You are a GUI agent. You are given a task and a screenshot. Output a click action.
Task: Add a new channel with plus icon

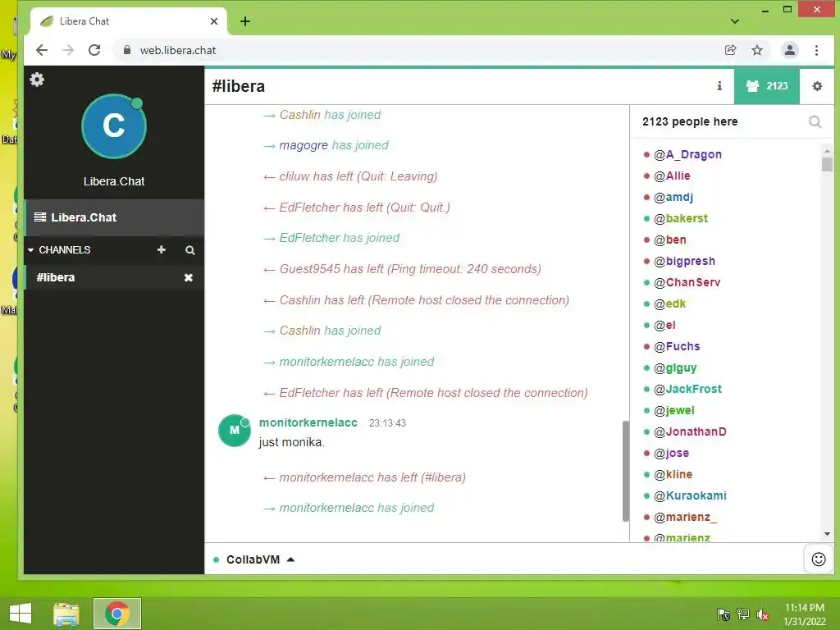(x=162, y=249)
